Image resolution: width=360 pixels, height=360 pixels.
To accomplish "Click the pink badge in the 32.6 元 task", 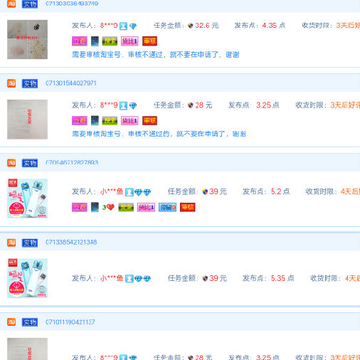I will pos(130,41).
